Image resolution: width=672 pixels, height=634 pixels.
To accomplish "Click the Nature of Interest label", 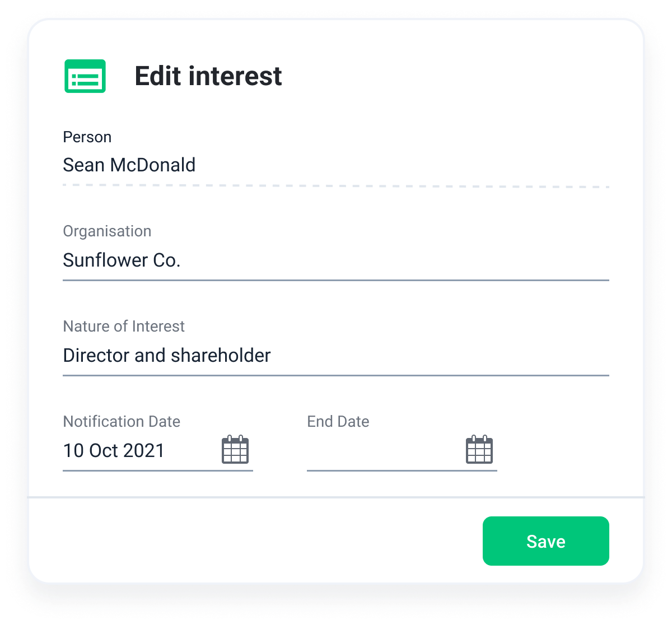I will (124, 326).
